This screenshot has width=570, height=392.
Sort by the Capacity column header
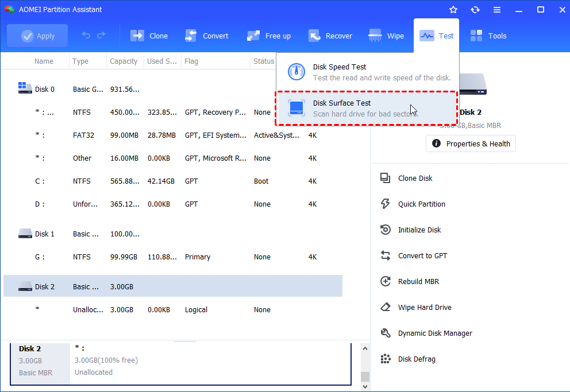[x=124, y=61]
